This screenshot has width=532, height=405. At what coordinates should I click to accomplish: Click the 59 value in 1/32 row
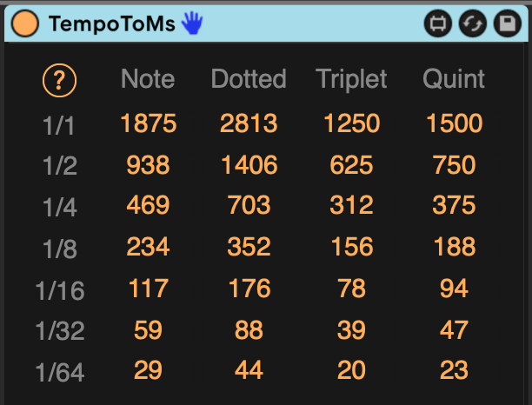[148, 329]
